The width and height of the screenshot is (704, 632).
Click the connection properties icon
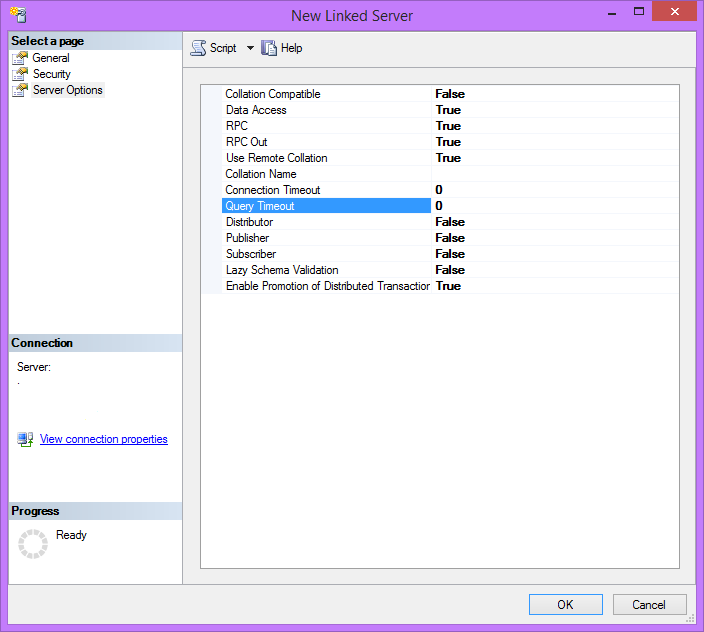click(x=26, y=439)
